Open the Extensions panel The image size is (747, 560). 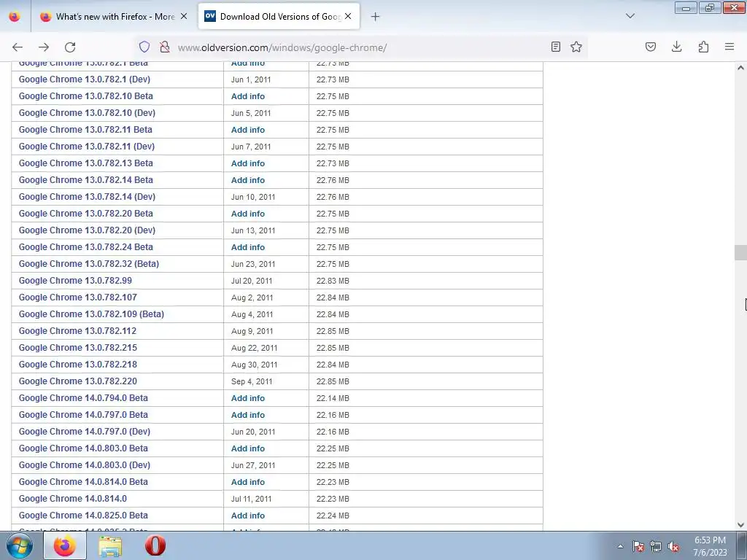703,47
